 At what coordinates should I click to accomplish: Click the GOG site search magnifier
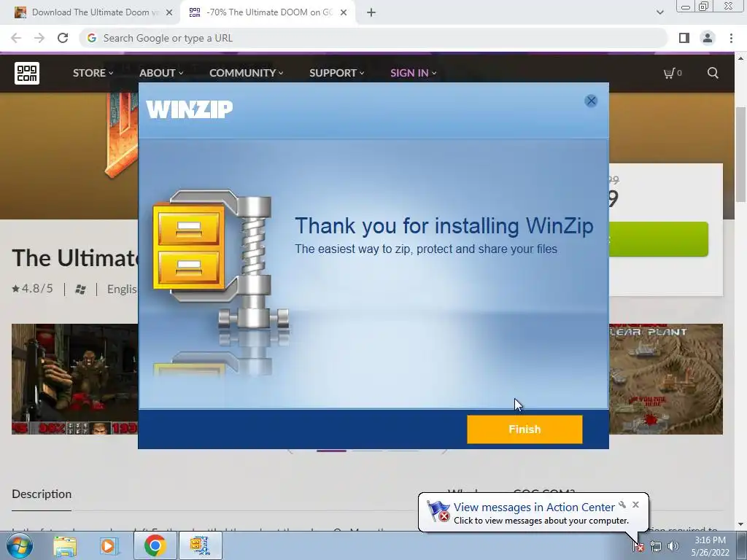coord(713,73)
